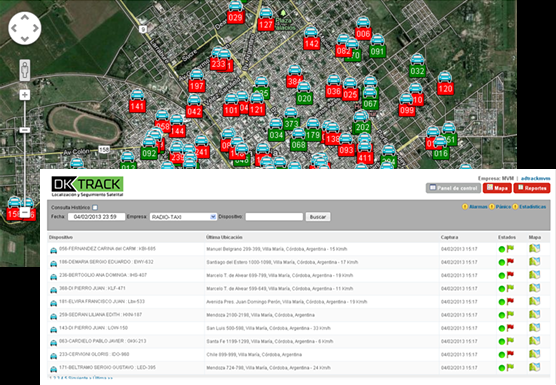
Task: Select green taxi marker 068
Action: click(298, 140)
